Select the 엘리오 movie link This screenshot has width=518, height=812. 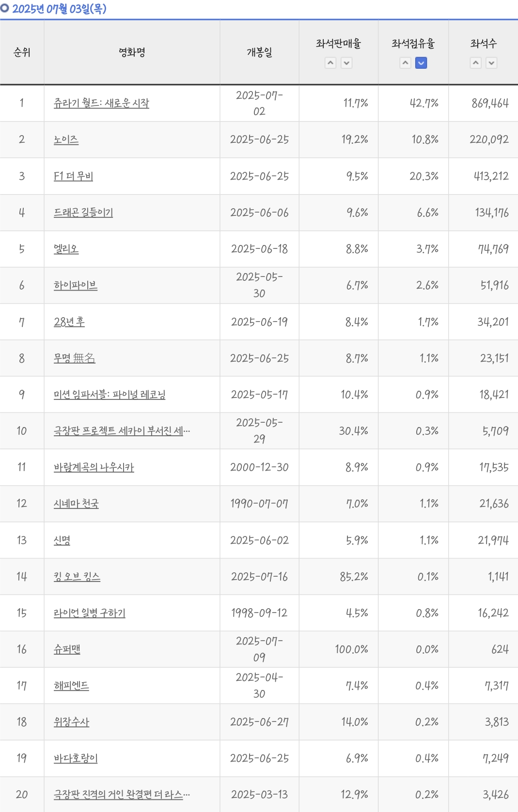[x=66, y=249]
